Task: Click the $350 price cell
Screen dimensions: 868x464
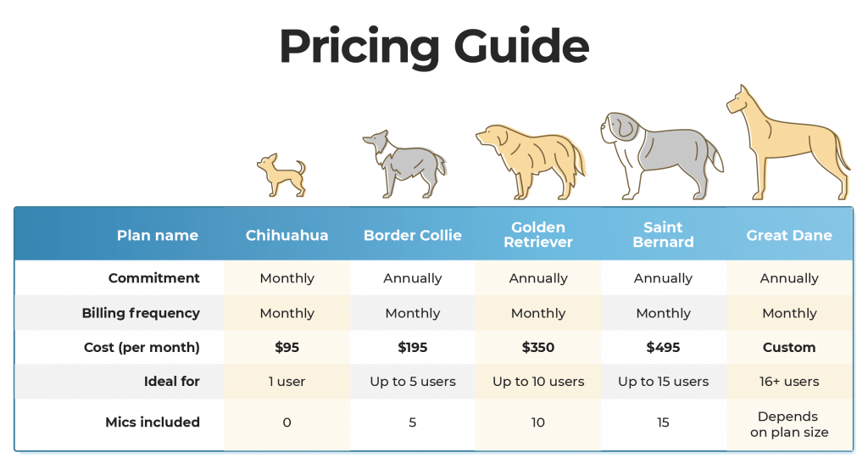Action: click(x=538, y=347)
